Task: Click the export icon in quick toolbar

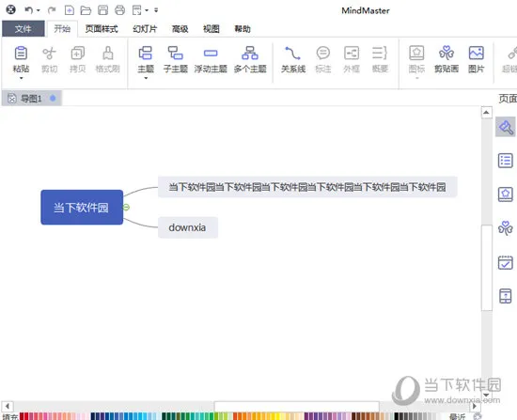Action: coord(137,10)
